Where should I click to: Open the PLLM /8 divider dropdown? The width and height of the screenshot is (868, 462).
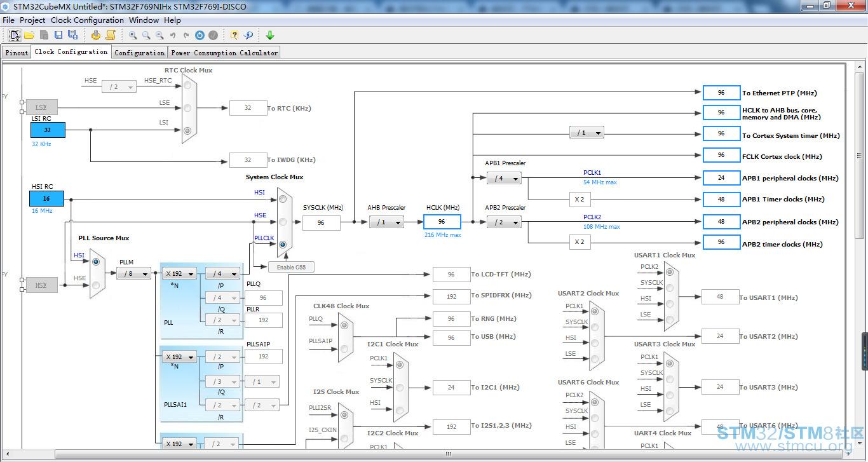[x=133, y=273]
